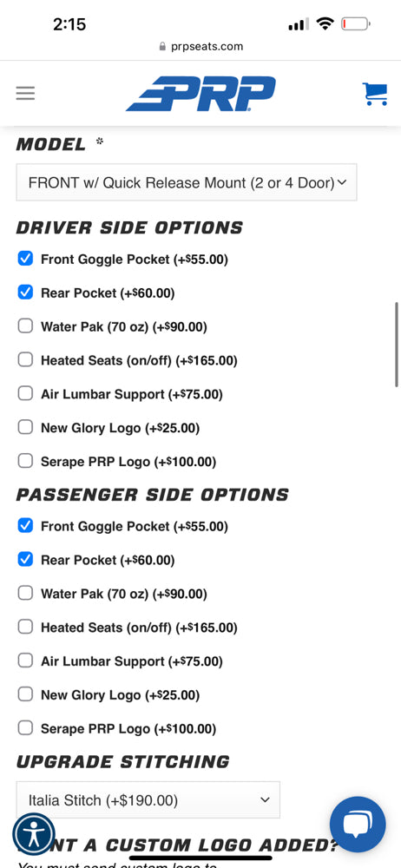
Task: Open the shopping cart
Action: pos(375,94)
